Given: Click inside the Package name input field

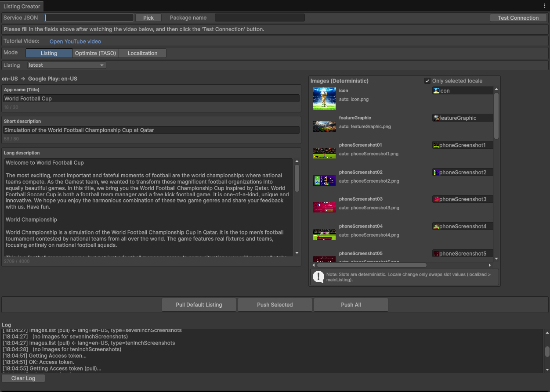Looking at the screenshot, I should coord(260,18).
